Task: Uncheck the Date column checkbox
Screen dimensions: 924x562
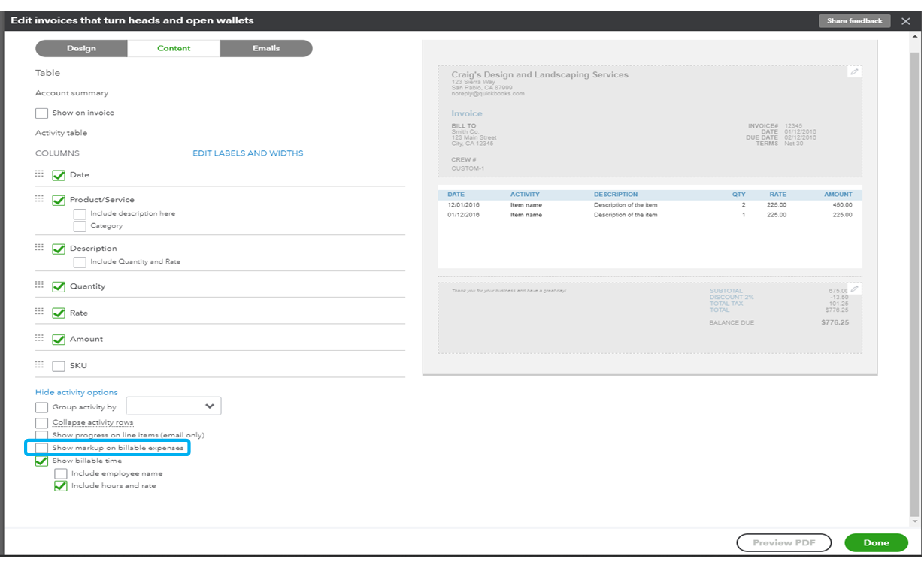Action: [59, 176]
